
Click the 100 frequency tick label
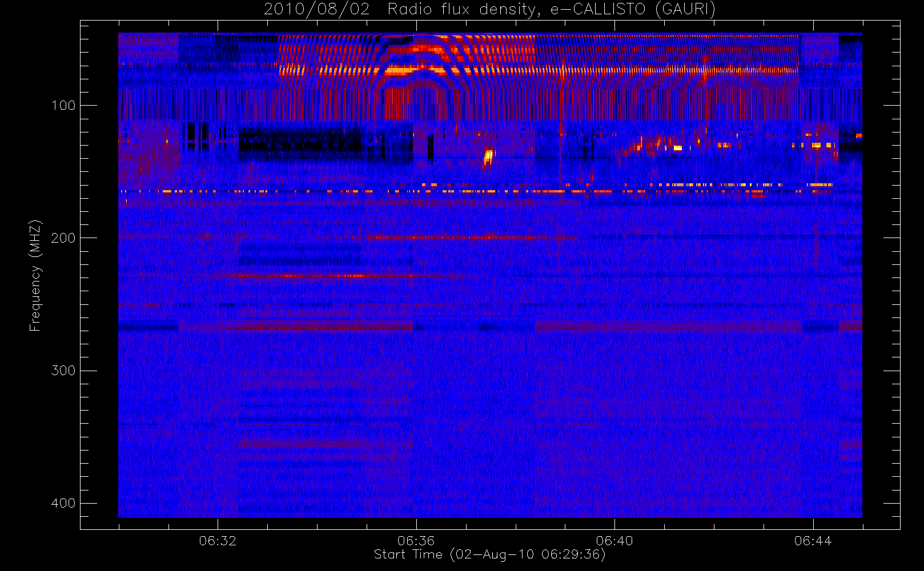pos(63,106)
